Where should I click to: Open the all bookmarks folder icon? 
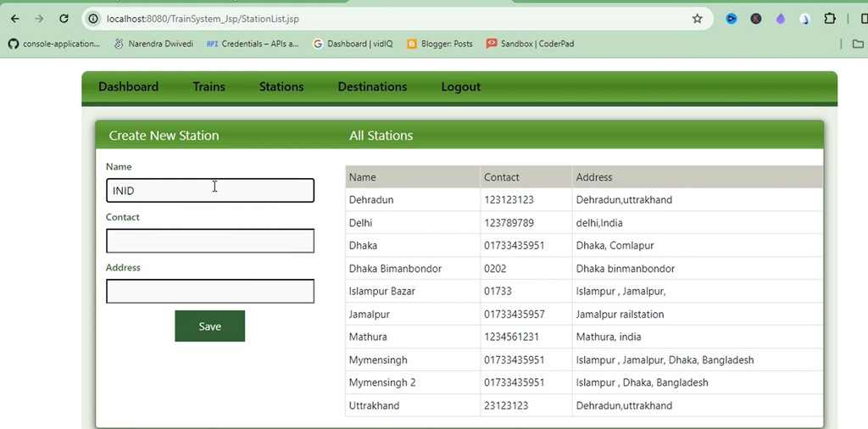(x=858, y=44)
